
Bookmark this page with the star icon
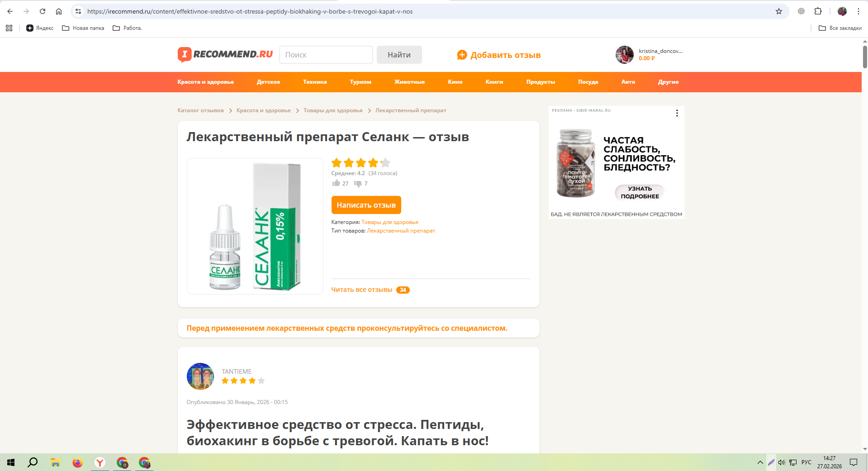click(x=779, y=11)
